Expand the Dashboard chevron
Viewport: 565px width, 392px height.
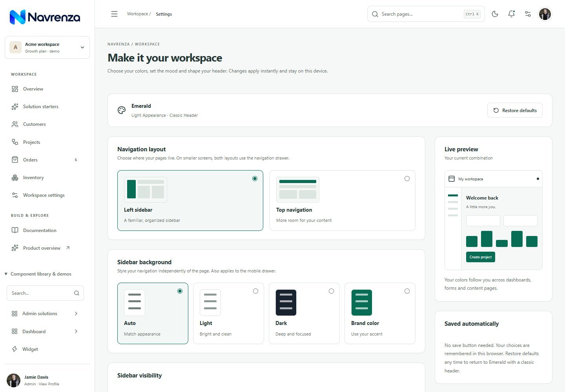point(76,331)
